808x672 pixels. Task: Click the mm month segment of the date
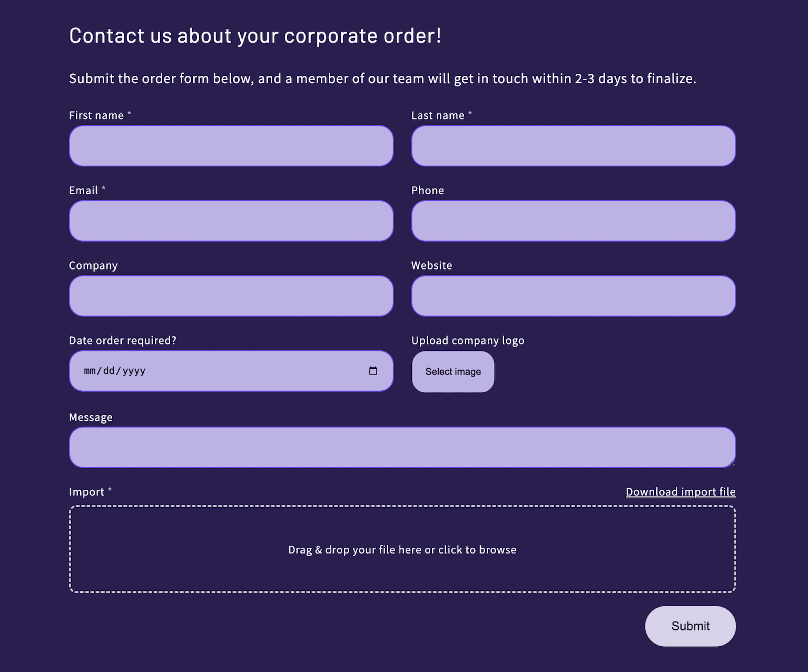pyautogui.click(x=88, y=371)
